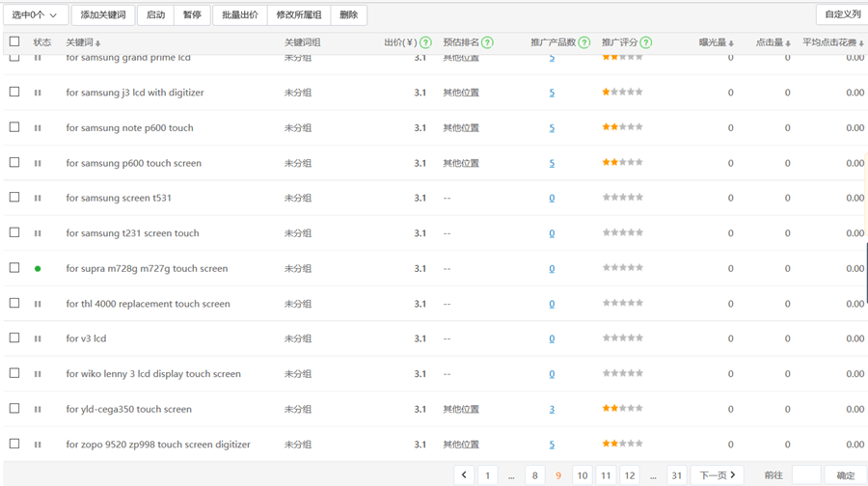Viewport: 868px width, 486px height.
Task: Go to previous page with left chevron
Action: [x=464, y=475]
